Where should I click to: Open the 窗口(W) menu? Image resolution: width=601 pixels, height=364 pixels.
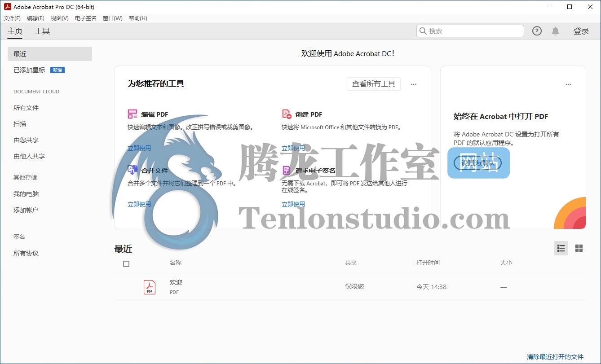tap(113, 18)
